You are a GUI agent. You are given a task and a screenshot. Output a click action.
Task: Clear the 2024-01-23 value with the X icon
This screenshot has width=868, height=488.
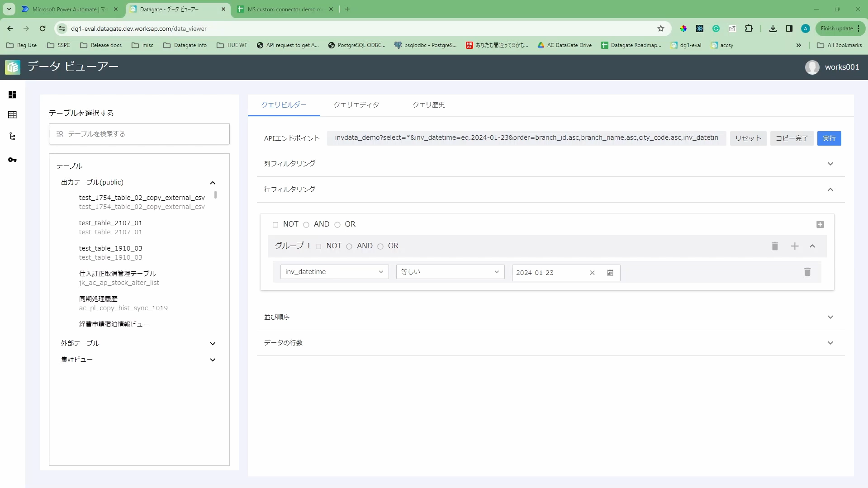pos(592,273)
